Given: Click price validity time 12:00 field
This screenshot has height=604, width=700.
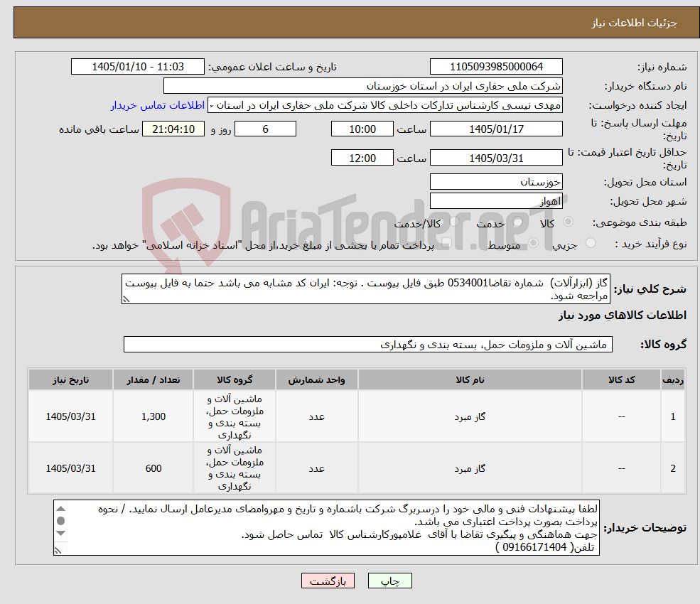Looking at the screenshot, I should pos(362,158).
